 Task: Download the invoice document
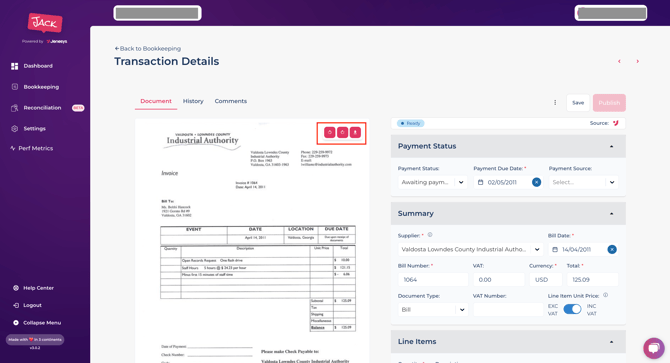[x=355, y=132]
